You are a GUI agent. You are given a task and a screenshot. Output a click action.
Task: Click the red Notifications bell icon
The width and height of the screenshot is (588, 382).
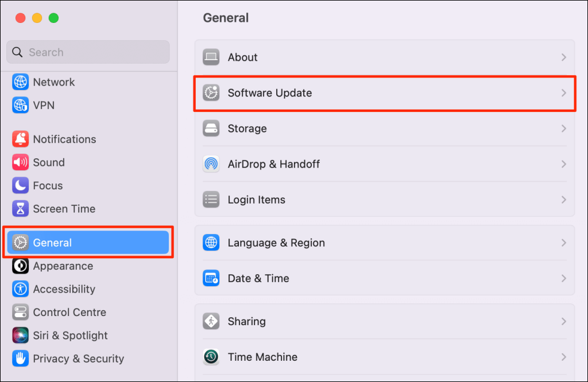(20, 139)
